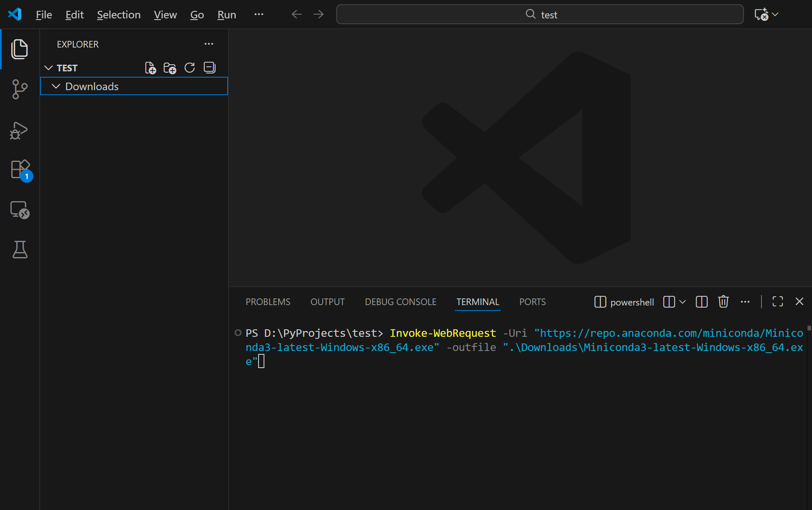Viewport: 812px width, 510px height.
Task: Open the Selection menu
Action: pyautogui.click(x=119, y=15)
